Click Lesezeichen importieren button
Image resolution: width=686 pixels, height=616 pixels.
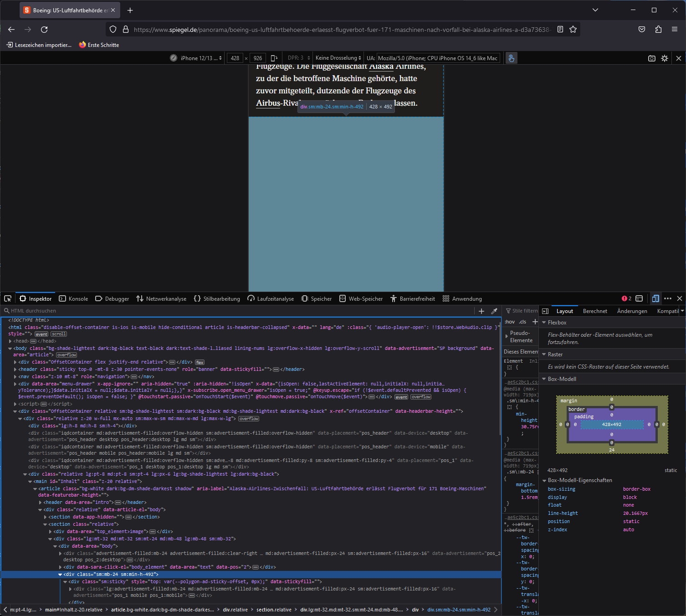pyautogui.click(x=39, y=45)
